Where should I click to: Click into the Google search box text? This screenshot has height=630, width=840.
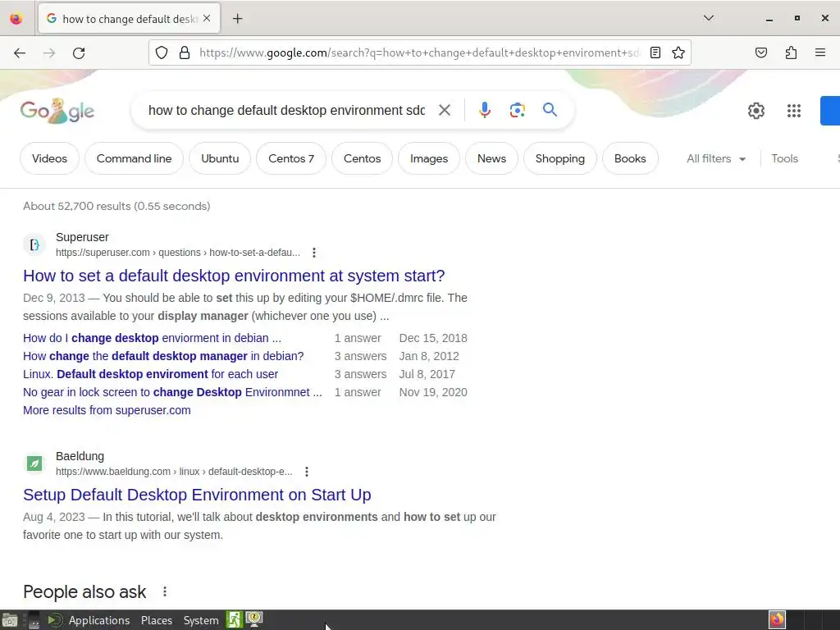(x=286, y=110)
